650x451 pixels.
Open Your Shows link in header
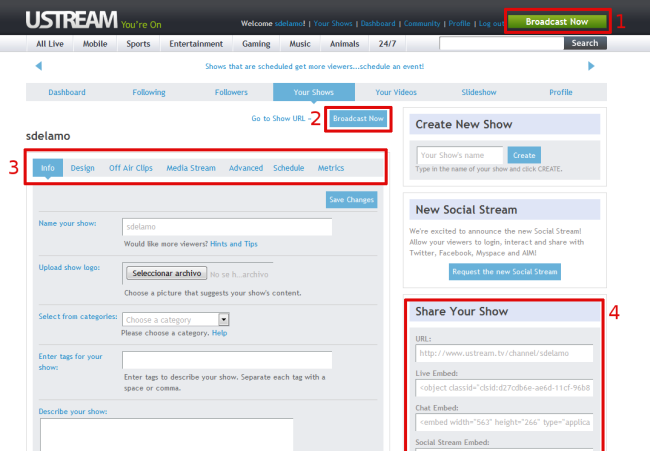tap(333, 24)
